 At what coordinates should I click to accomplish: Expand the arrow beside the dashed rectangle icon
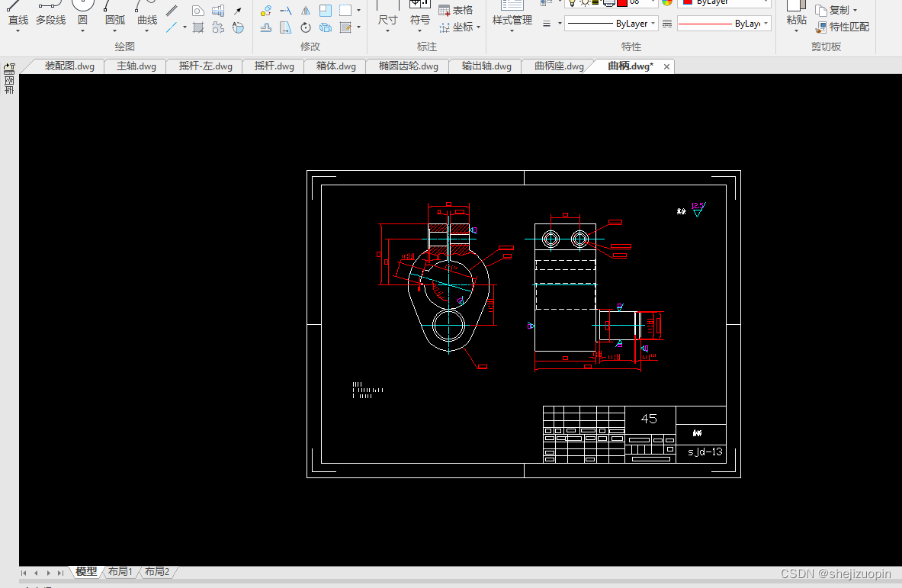(358, 11)
